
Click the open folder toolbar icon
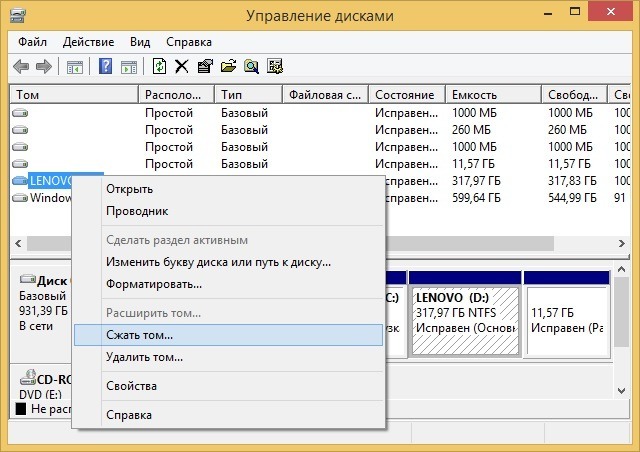pos(227,67)
